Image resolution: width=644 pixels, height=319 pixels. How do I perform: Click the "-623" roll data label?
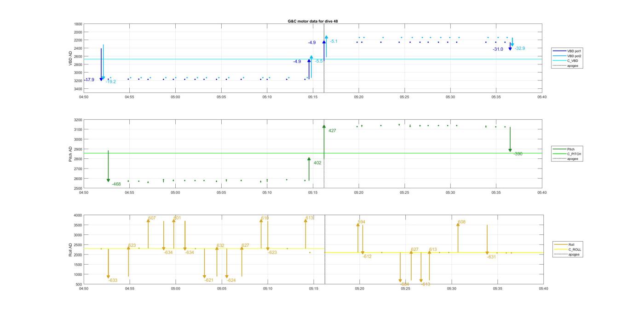(x=272, y=252)
